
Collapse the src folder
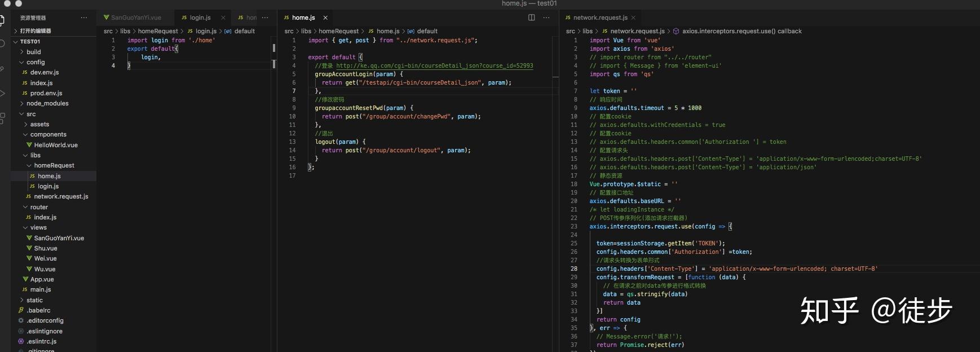(22, 114)
